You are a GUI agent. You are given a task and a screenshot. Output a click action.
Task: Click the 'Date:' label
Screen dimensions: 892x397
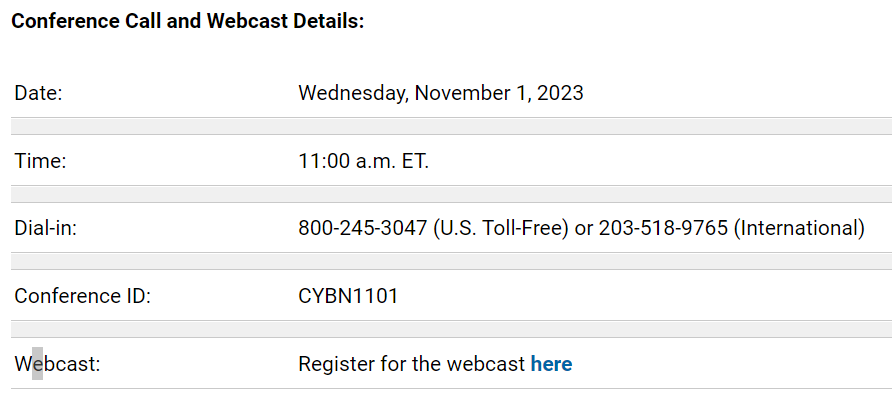pos(38,93)
